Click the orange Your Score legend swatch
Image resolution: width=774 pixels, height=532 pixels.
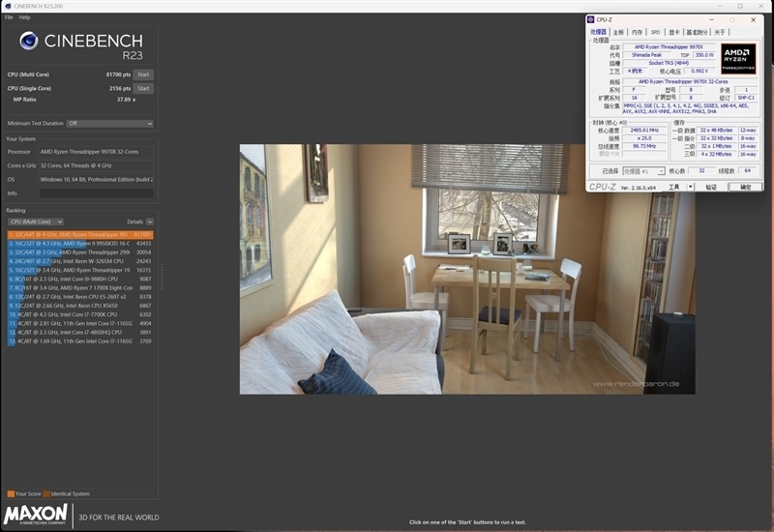coord(10,494)
